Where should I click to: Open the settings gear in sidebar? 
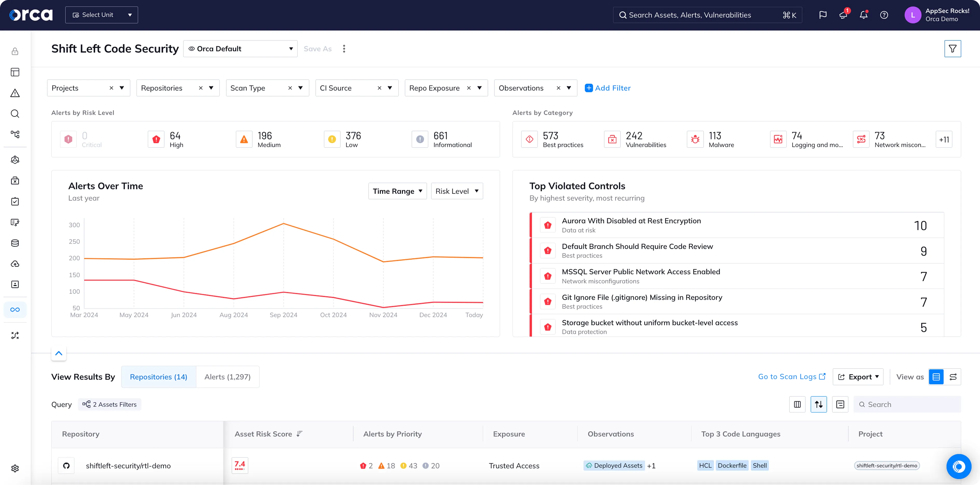(x=15, y=468)
